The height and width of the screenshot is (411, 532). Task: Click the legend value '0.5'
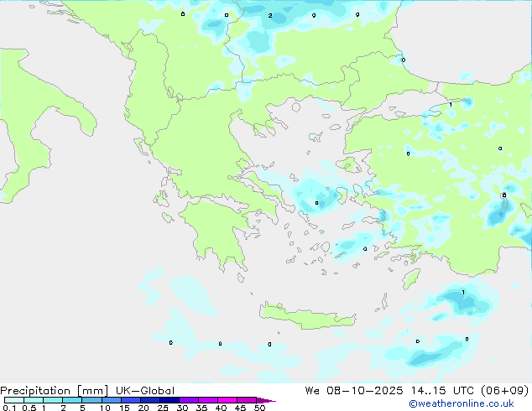click(x=29, y=408)
